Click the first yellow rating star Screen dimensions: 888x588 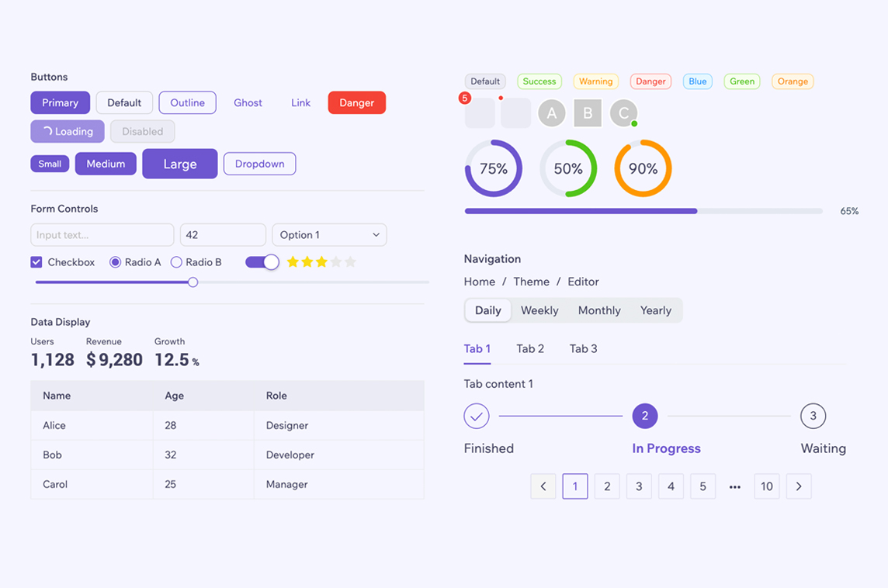293,262
